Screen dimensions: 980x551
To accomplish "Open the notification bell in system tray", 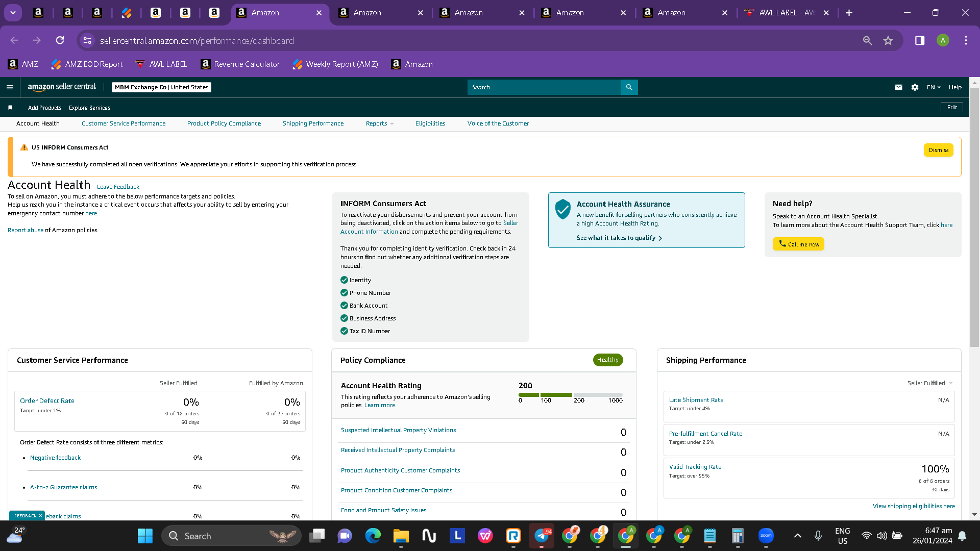I will [x=962, y=536].
